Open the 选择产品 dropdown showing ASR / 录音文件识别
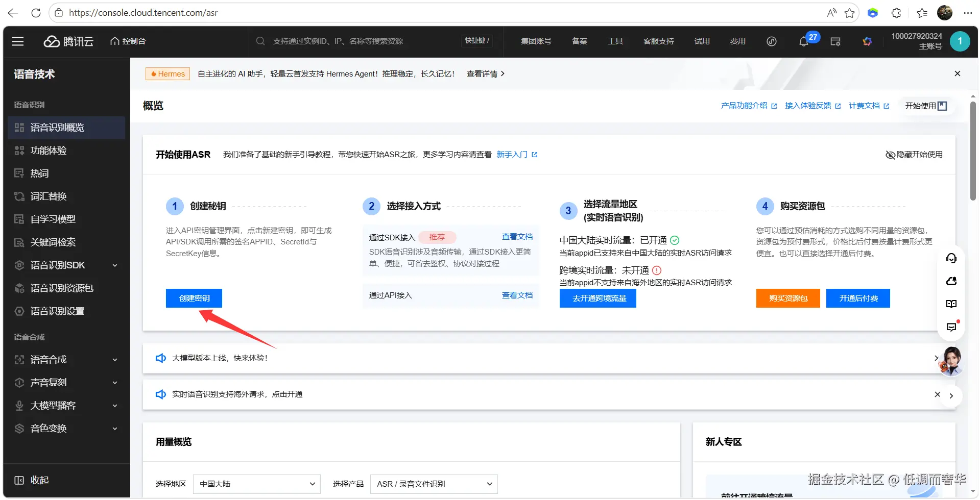Viewport: 980px width, 500px height. [434, 484]
